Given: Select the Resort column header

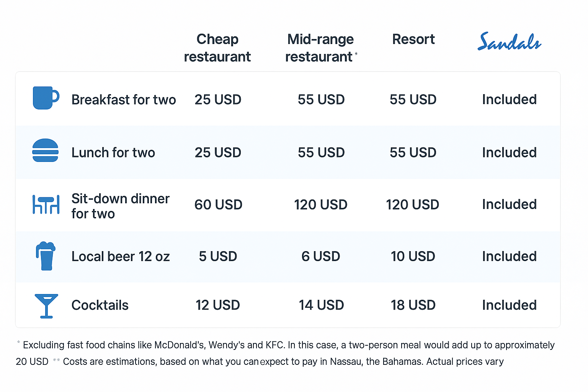Looking at the screenshot, I should point(413,39).
